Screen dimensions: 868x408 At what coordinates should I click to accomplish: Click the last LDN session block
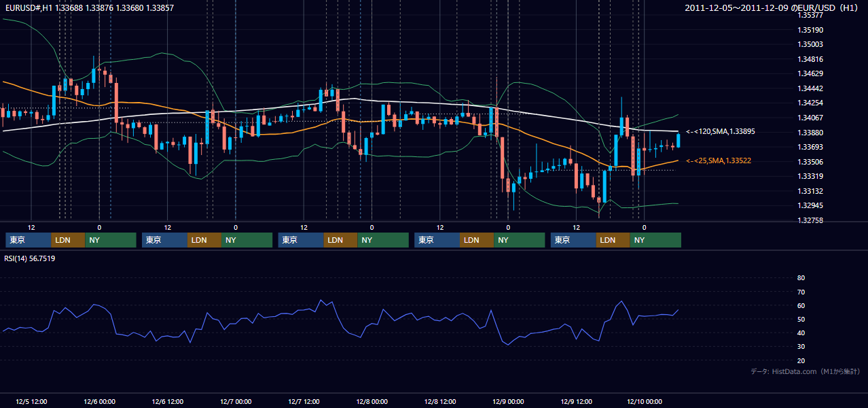tap(613, 240)
